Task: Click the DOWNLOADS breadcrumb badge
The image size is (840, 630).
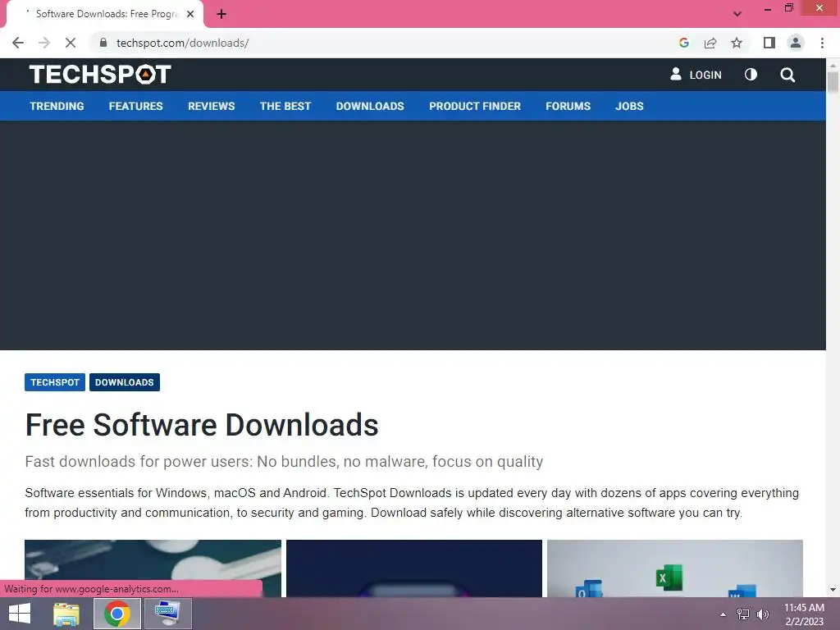Action: pos(125,382)
